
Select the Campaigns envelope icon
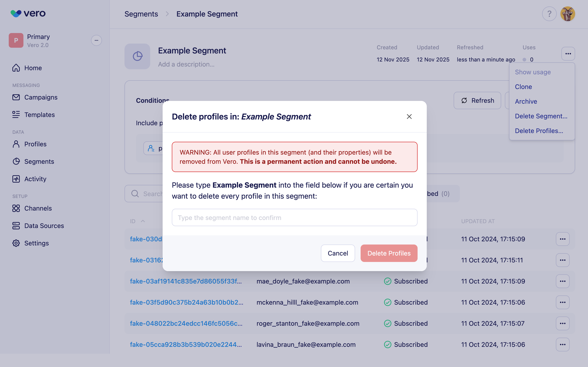[x=16, y=97]
